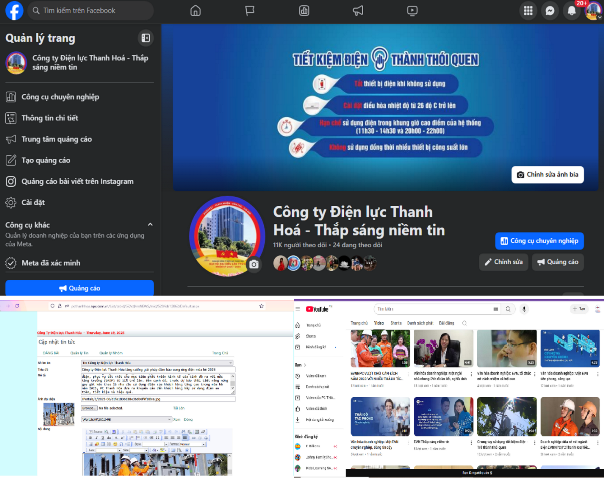The image size is (604, 480).
Task: Open the Insights chart icon in Facebook
Action: tap(304, 10)
